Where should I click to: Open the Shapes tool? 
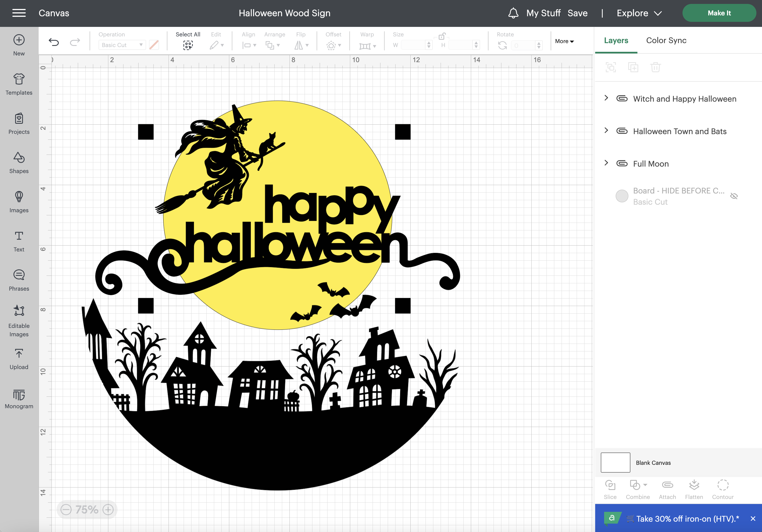tap(19, 163)
